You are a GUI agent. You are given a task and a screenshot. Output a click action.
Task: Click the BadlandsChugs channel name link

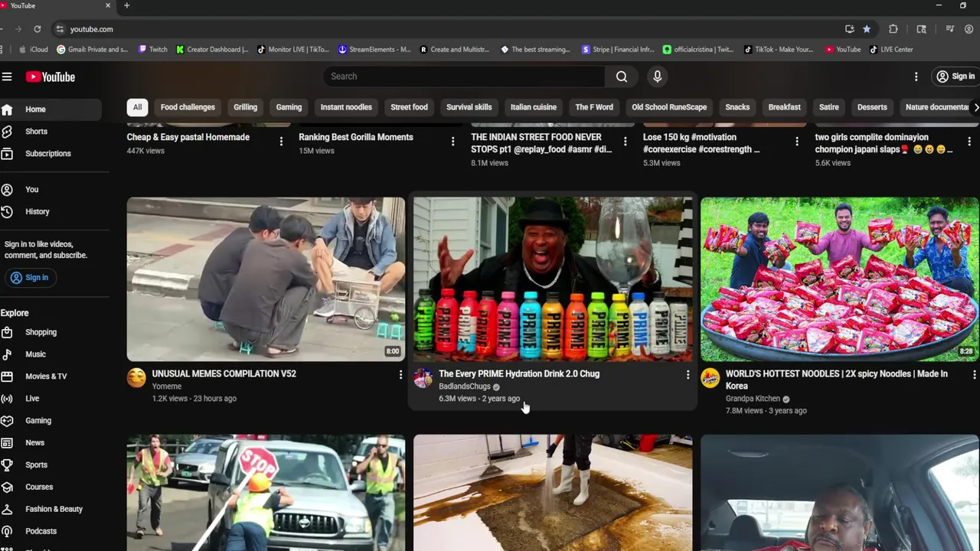465,386
